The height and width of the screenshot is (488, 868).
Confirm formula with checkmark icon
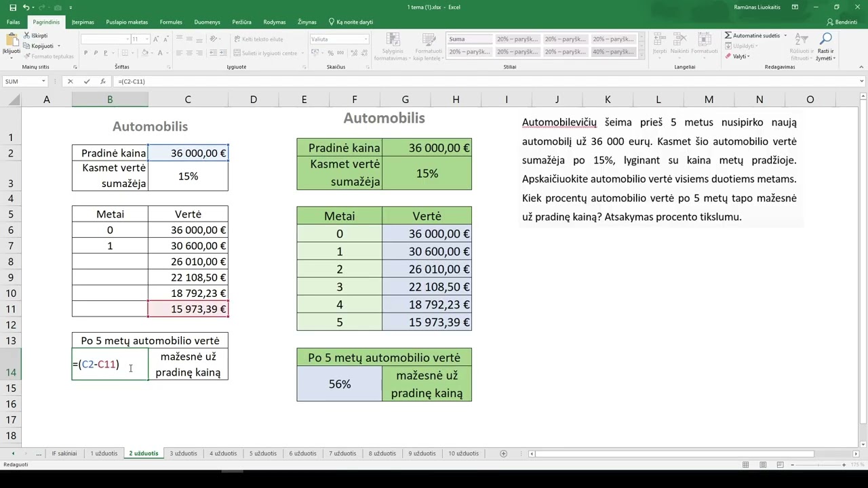86,81
